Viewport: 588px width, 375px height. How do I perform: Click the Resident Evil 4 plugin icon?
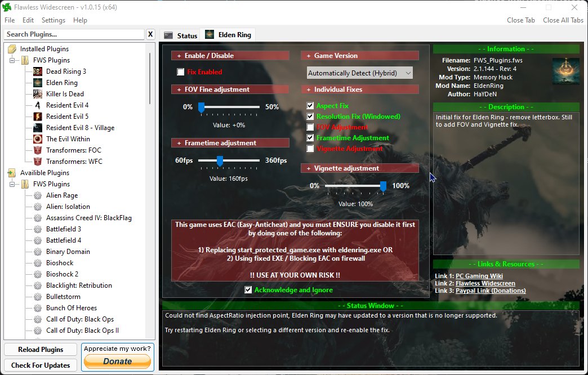[38, 105]
